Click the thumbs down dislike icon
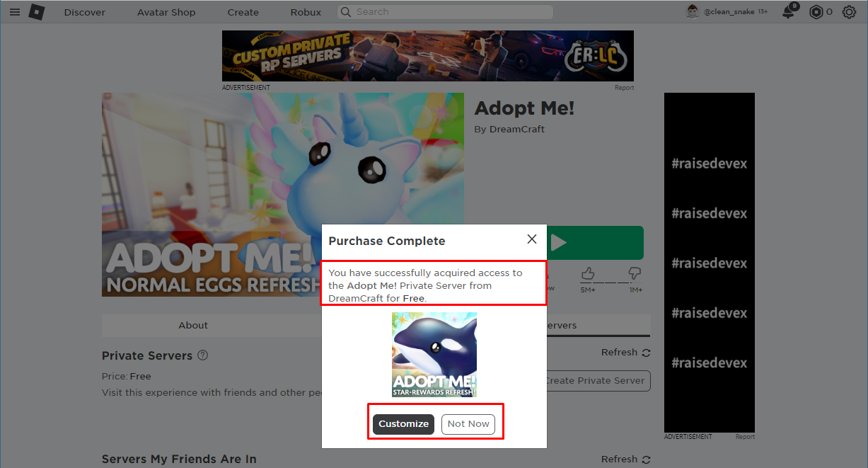868x468 pixels. (x=635, y=273)
